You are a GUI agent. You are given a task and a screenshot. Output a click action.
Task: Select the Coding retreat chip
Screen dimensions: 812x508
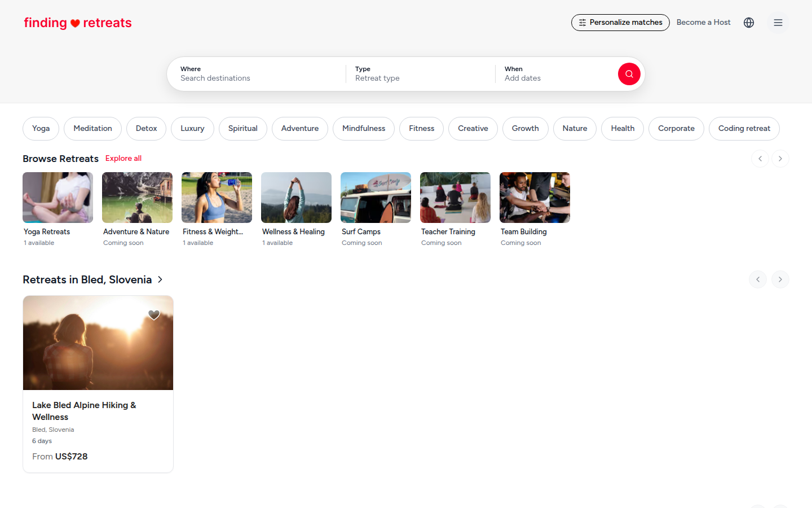click(744, 129)
